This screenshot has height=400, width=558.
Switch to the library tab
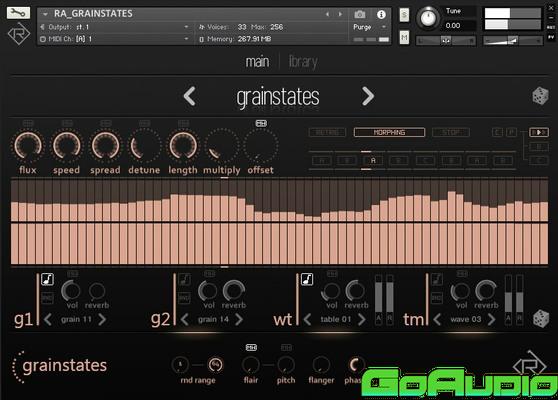click(303, 62)
